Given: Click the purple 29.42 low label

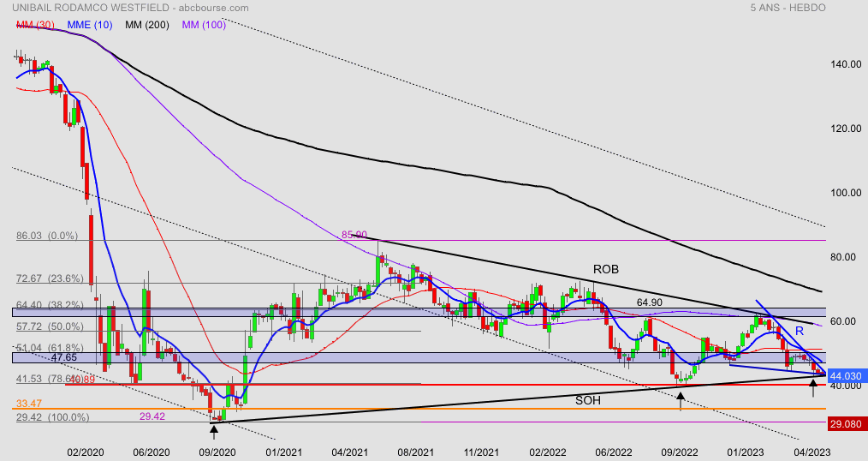Looking at the screenshot, I should pyautogui.click(x=152, y=416).
